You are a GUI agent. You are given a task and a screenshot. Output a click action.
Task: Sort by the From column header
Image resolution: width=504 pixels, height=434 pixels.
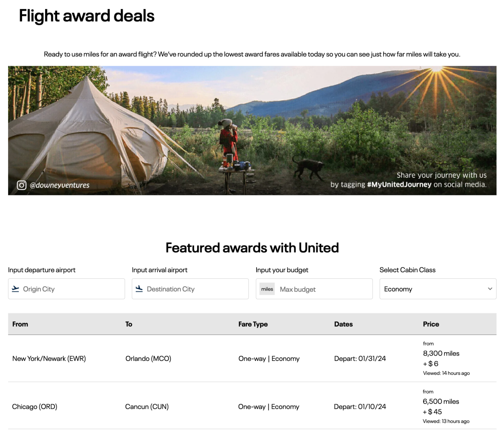[20, 324]
